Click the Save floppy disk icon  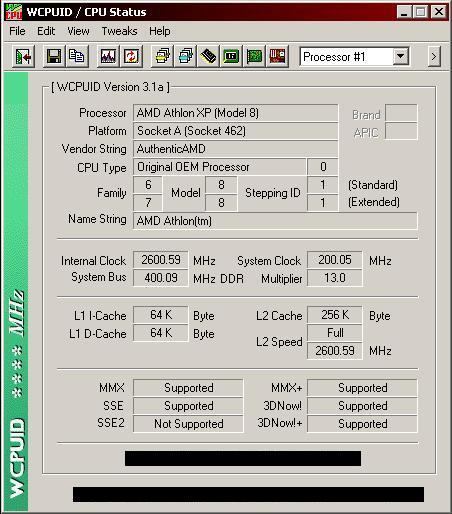coord(54,56)
